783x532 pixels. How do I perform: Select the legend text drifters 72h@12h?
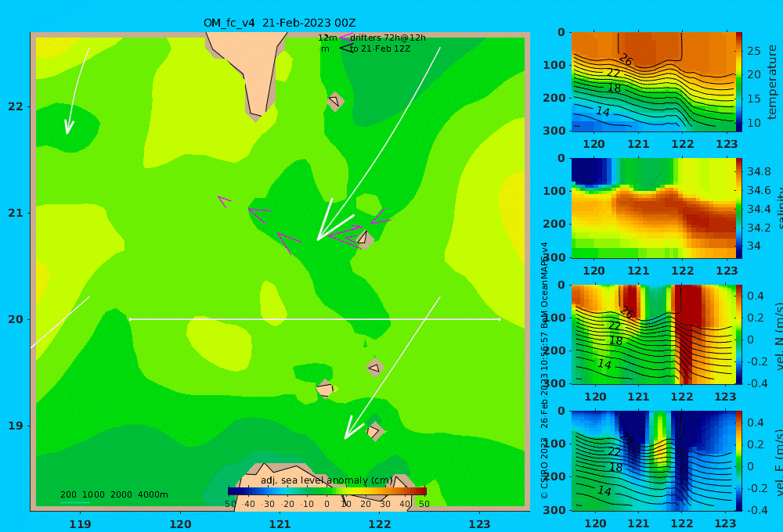tap(388, 38)
